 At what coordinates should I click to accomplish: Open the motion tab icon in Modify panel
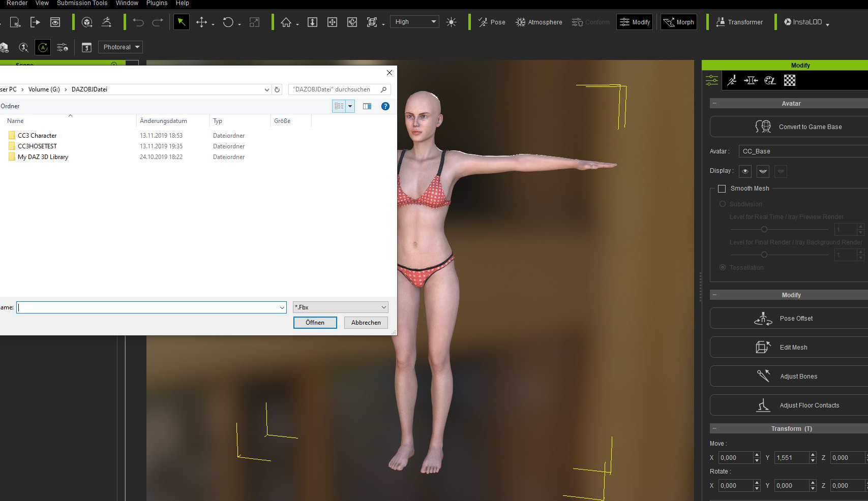coord(732,80)
